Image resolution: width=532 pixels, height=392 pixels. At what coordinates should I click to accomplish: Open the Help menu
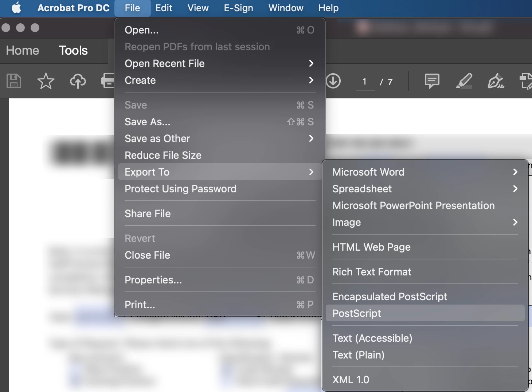tap(328, 8)
